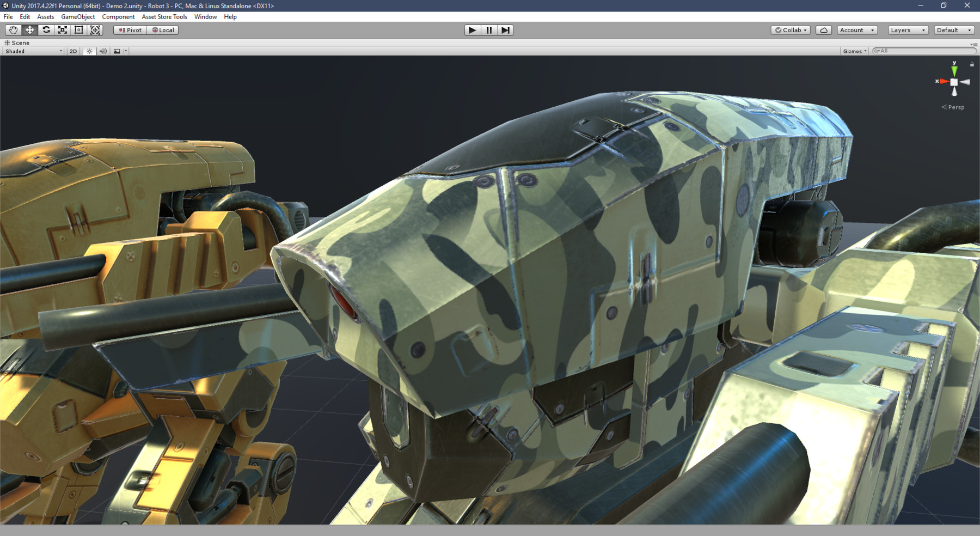Activate the Transform gizmo tool
The height and width of the screenshot is (536, 980).
coord(96,30)
